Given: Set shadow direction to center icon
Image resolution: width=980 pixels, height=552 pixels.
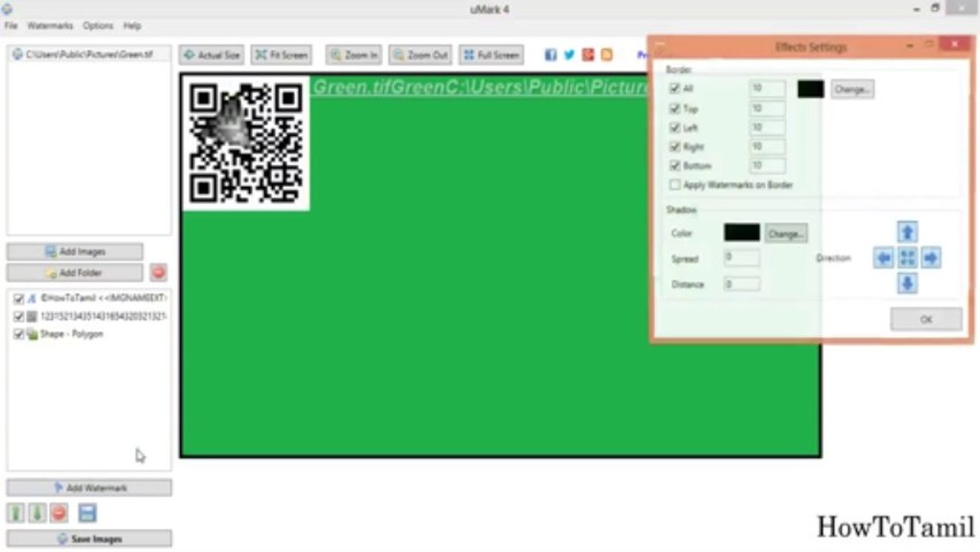Looking at the screenshot, I should (907, 258).
